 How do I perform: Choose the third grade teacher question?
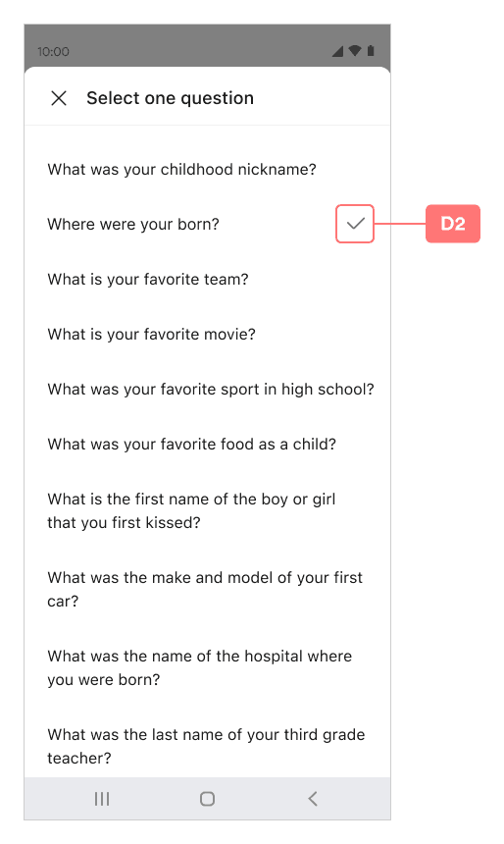pos(207,746)
